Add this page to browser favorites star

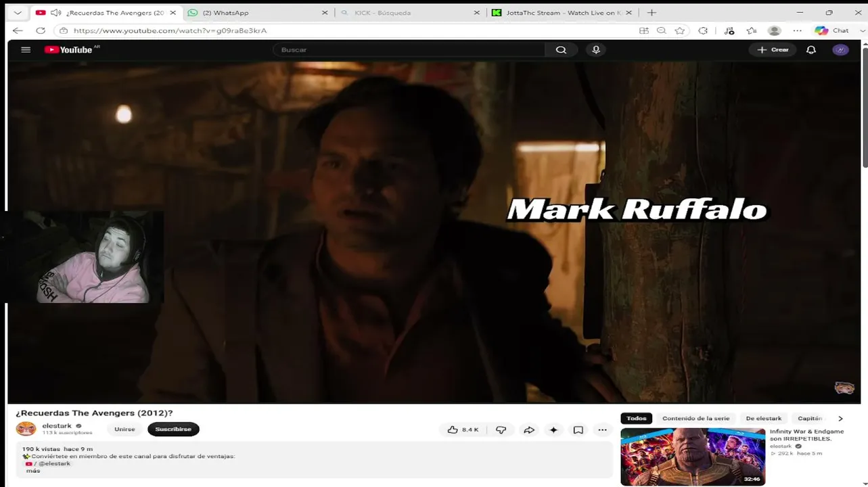pyautogui.click(x=680, y=30)
